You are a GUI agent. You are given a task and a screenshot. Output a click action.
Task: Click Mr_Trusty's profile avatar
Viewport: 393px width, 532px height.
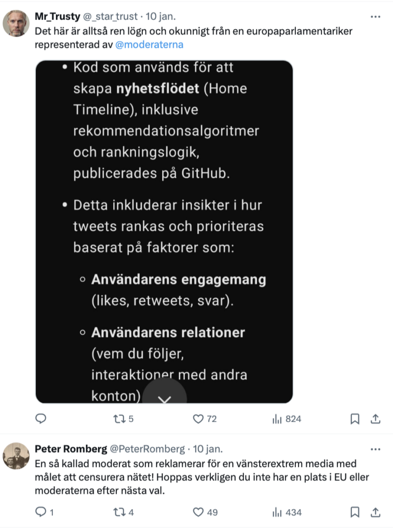(16, 23)
